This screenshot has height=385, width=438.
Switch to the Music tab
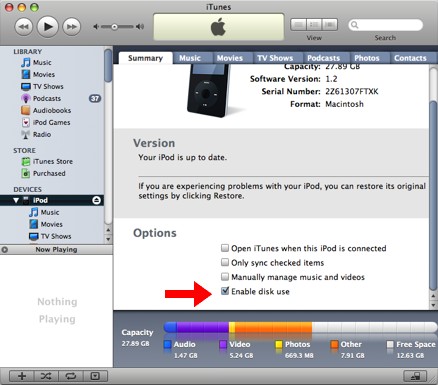coord(190,58)
